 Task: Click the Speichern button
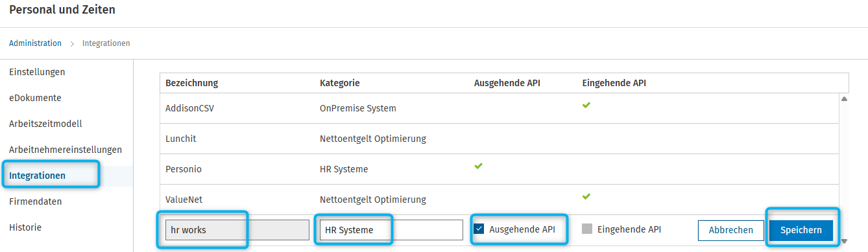coord(801,230)
